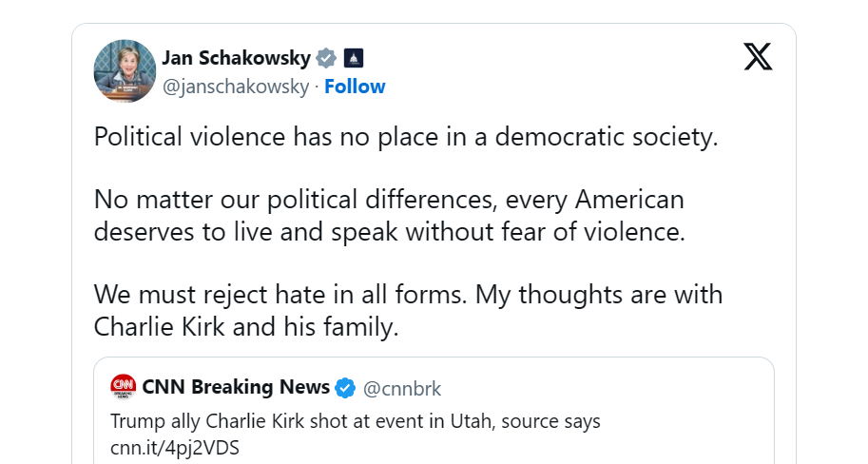The height and width of the screenshot is (464, 868).
Task: Click the @janschakowsky handle
Action: click(236, 87)
